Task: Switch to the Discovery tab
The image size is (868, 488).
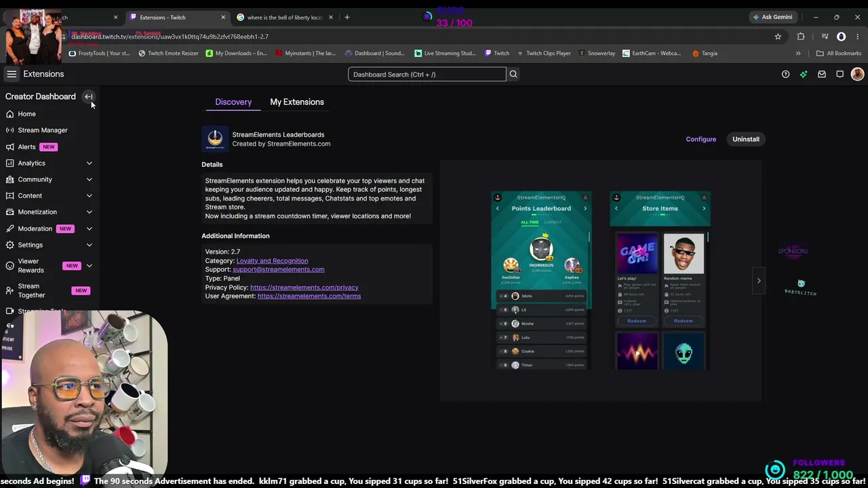Action: click(233, 102)
